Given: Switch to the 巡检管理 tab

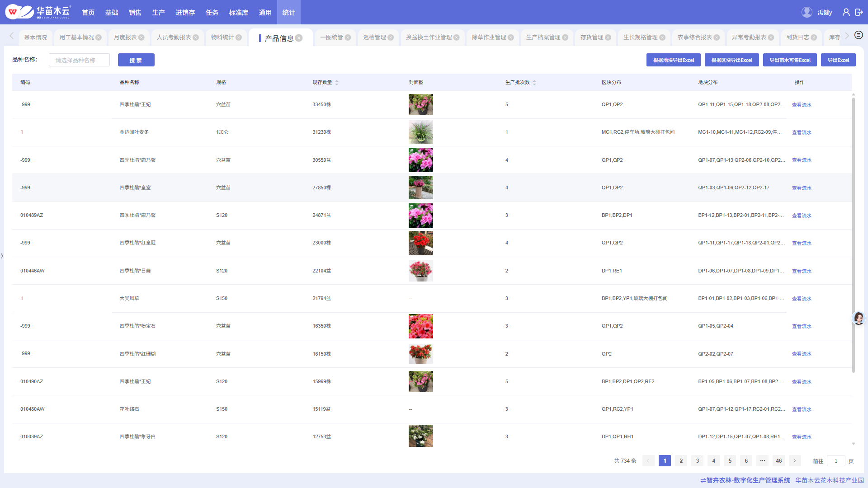Looking at the screenshot, I should [x=374, y=38].
